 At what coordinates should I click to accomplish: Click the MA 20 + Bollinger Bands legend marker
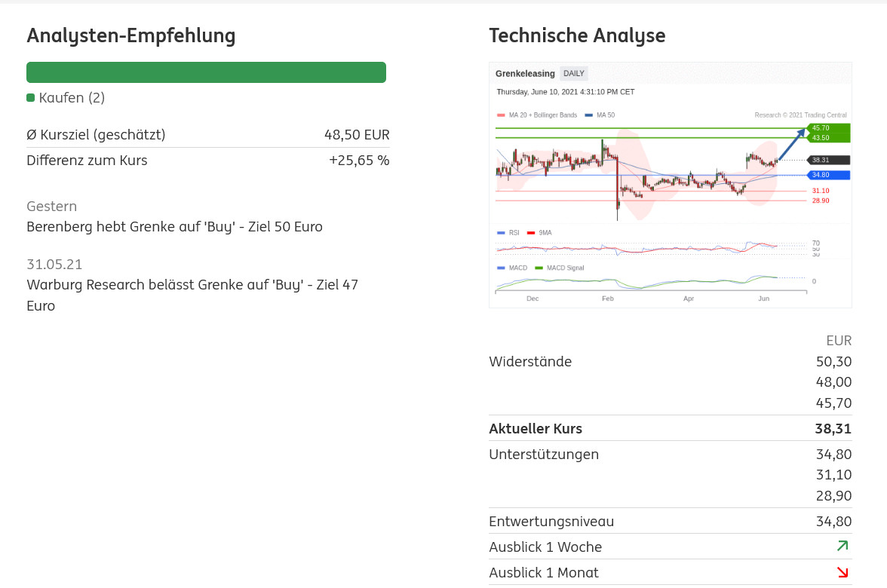coord(501,115)
